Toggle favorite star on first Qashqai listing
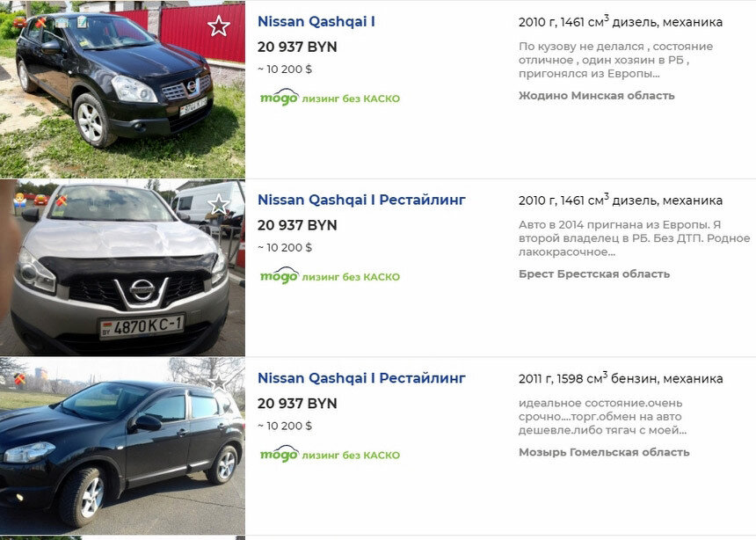The width and height of the screenshot is (756, 540). 218,26
